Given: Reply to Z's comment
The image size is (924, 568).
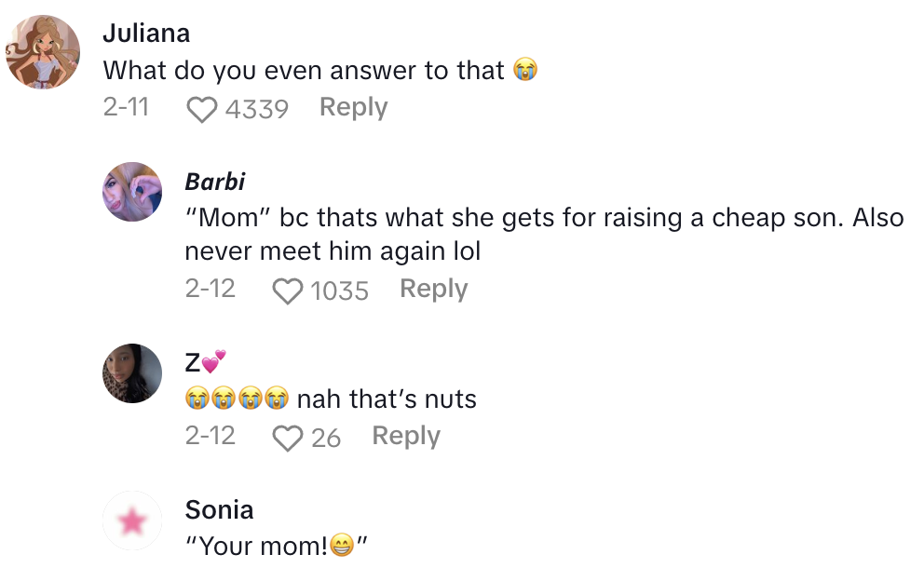Looking at the screenshot, I should (405, 436).
